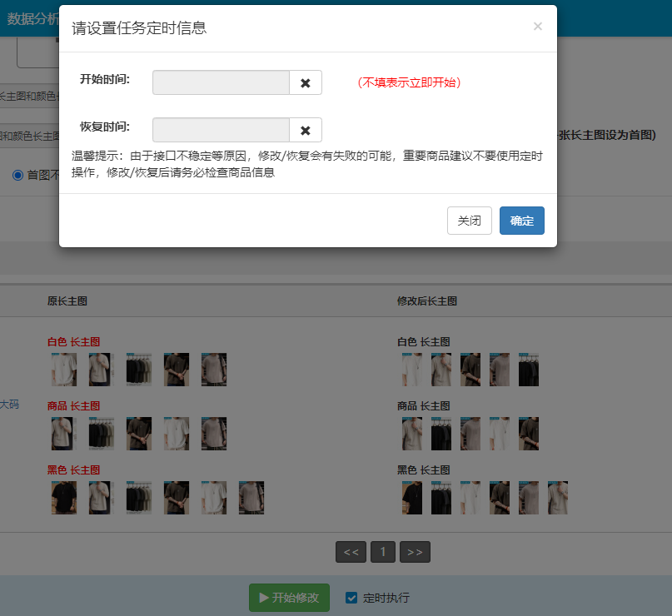The image size is (672, 616).
Task: Select page 1 in pagination
Action: 382,552
